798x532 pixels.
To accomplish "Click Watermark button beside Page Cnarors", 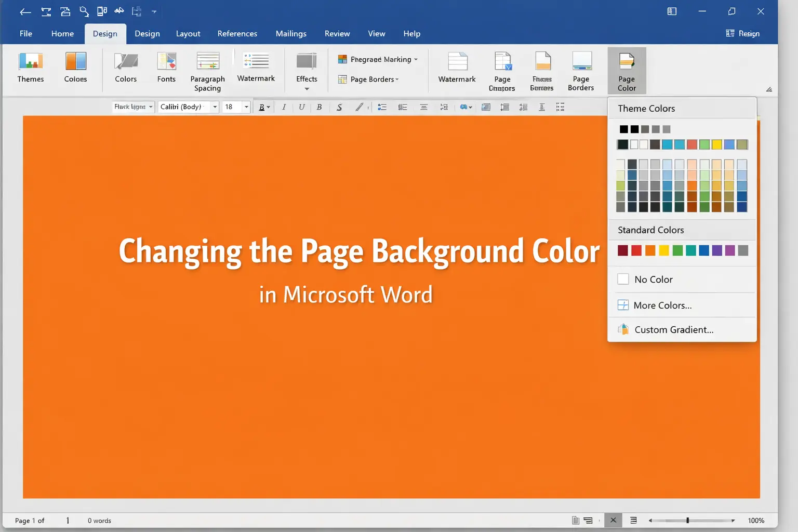I will [x=457, y=68].
